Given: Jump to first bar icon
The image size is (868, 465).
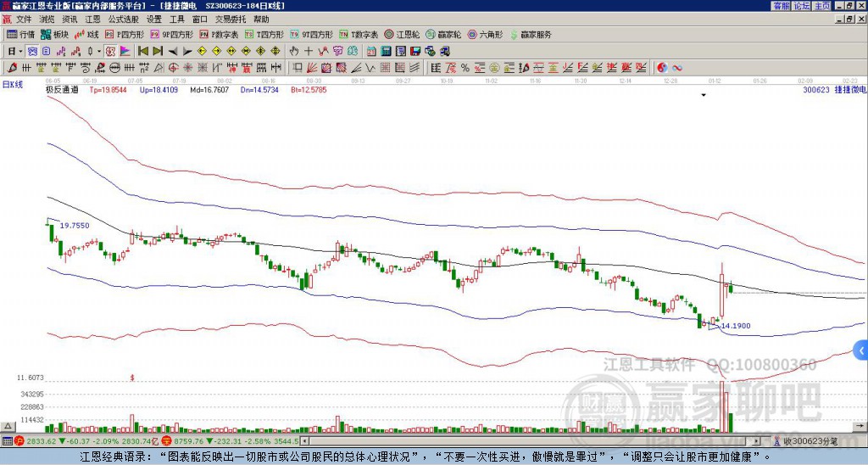Looking at the screenshot, I should point(142,51).
